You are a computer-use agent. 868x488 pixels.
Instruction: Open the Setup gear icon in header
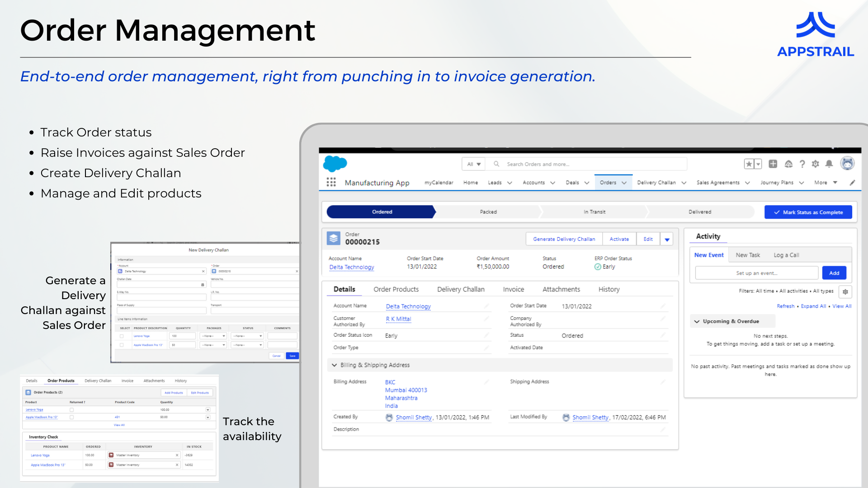pyautogui.click(x=816, y=164)
